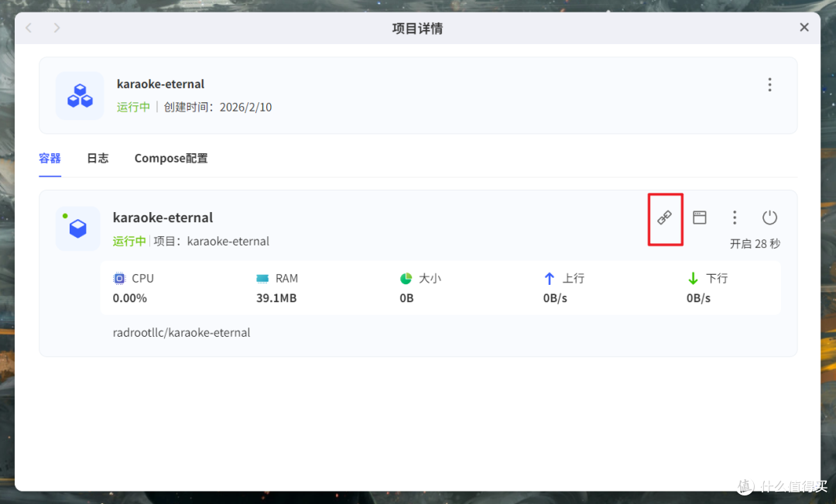The image size is (836, 504).
Task: Click the 0B size value
Action: [x=407, y=298]
